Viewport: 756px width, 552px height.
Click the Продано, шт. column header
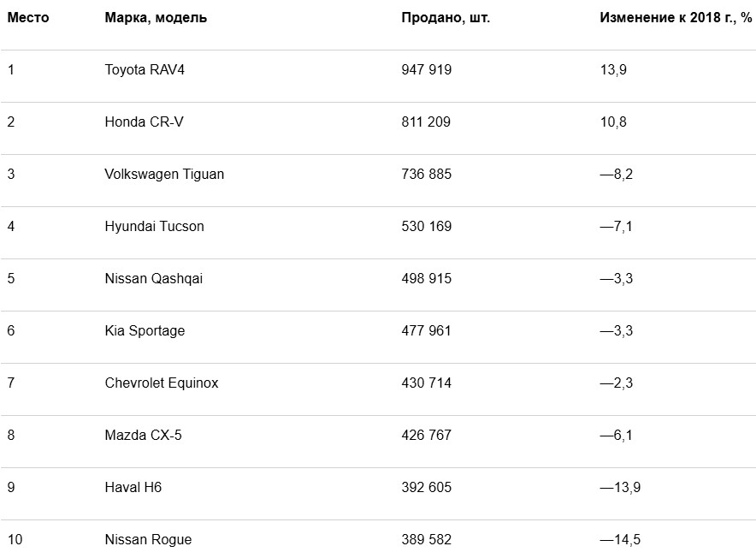pos(446,18)
